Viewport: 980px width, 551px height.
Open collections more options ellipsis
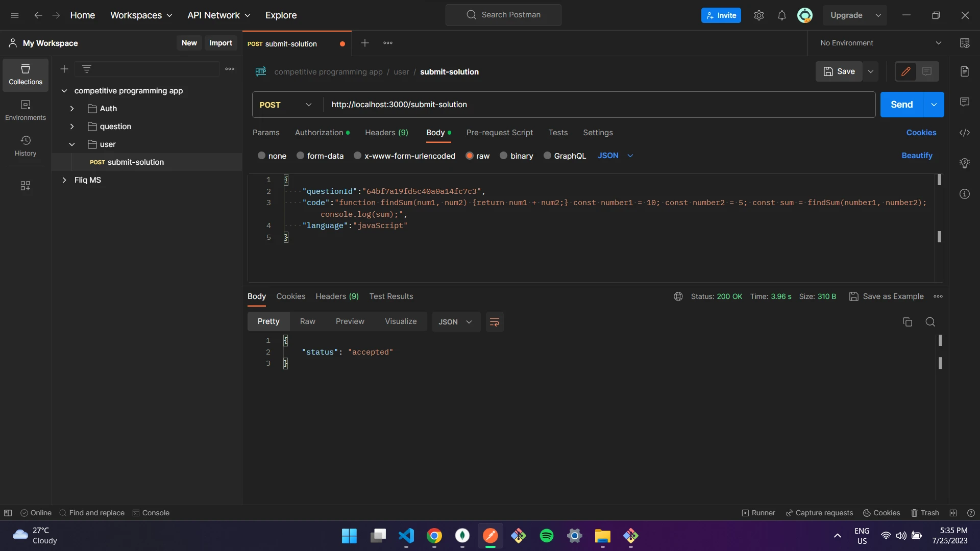tap(230, 69)
